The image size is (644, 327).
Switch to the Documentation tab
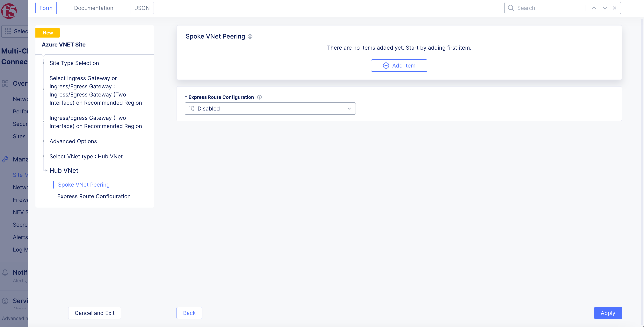tap(93, 8)
